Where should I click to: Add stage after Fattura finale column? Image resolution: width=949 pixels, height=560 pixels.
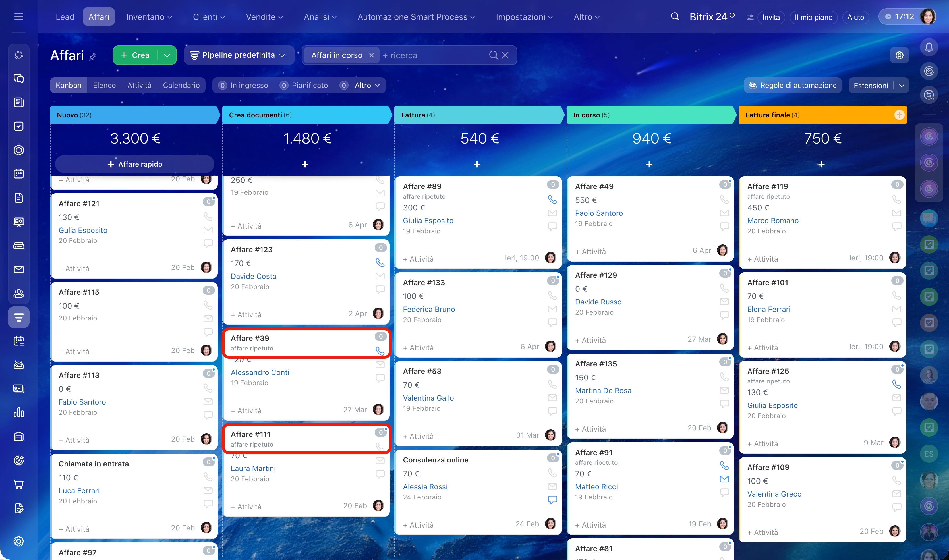click(899, 115)
